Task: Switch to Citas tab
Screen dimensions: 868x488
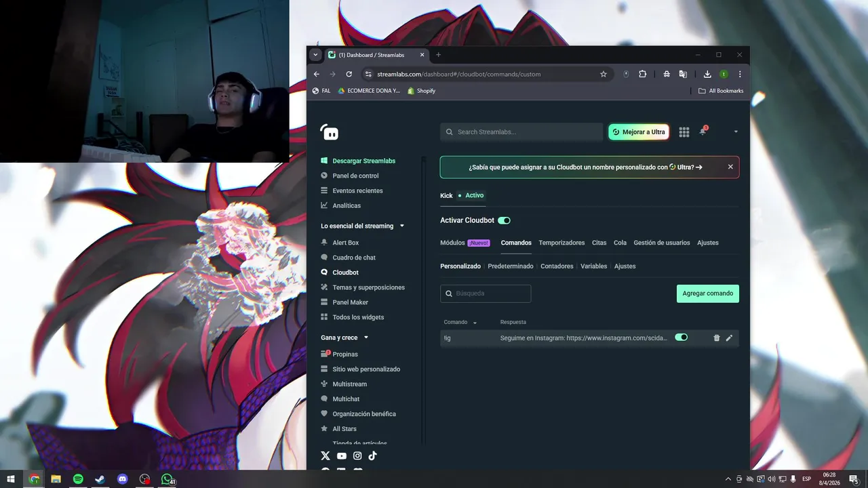Action: (x=599, y=243)
